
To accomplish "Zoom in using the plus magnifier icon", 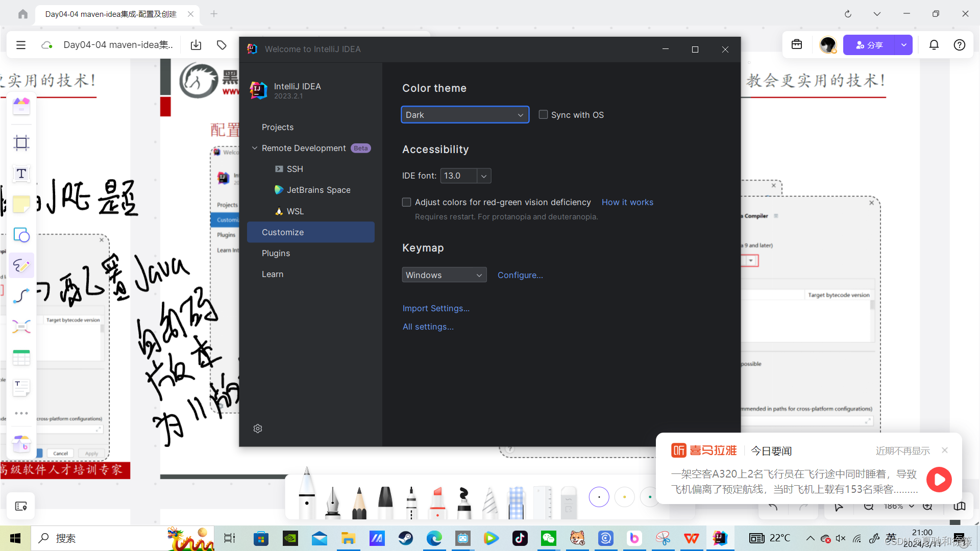I will (928, 507).
